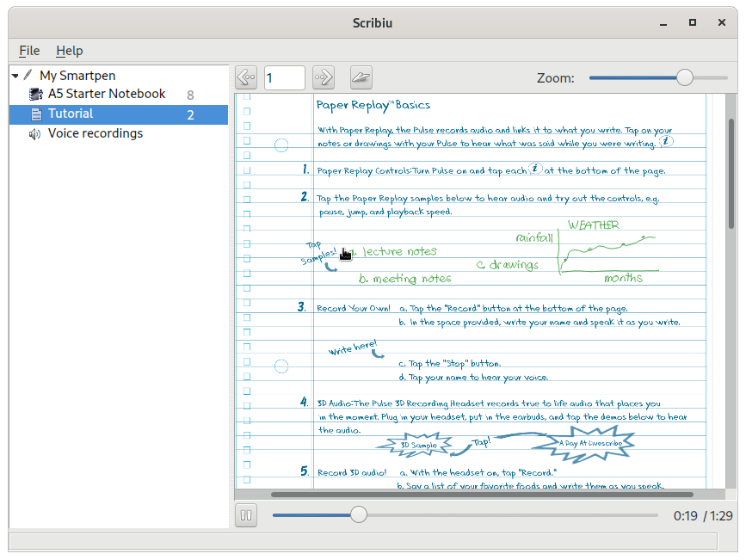The width and height of the screenshot is (746, 560).
Task: Click the 0:19 elapsed time label
Action: [x=685, y=516]
